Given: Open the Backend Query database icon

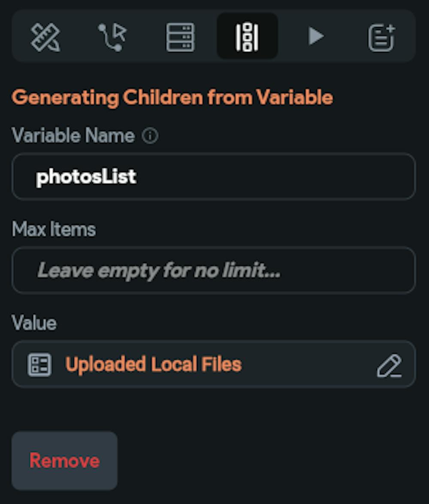Looking at the screenshot, I should tap(180, 37).
